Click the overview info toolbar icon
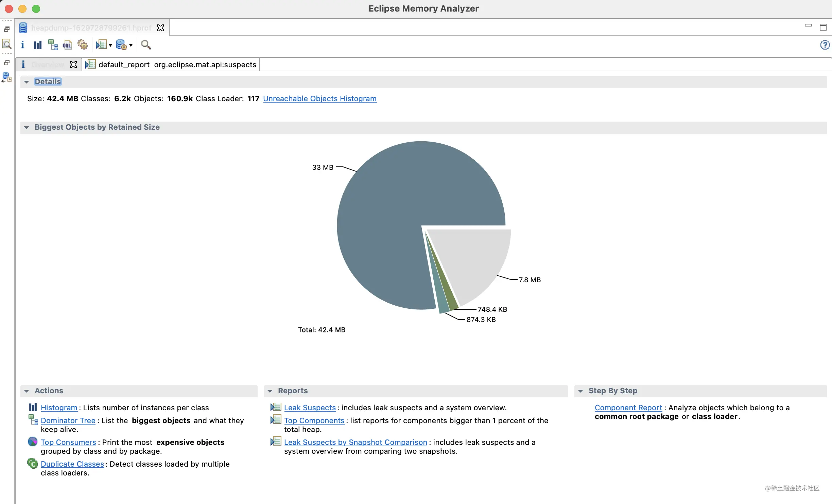This screenshot has height=504, width=832. [x=22, y=45]
